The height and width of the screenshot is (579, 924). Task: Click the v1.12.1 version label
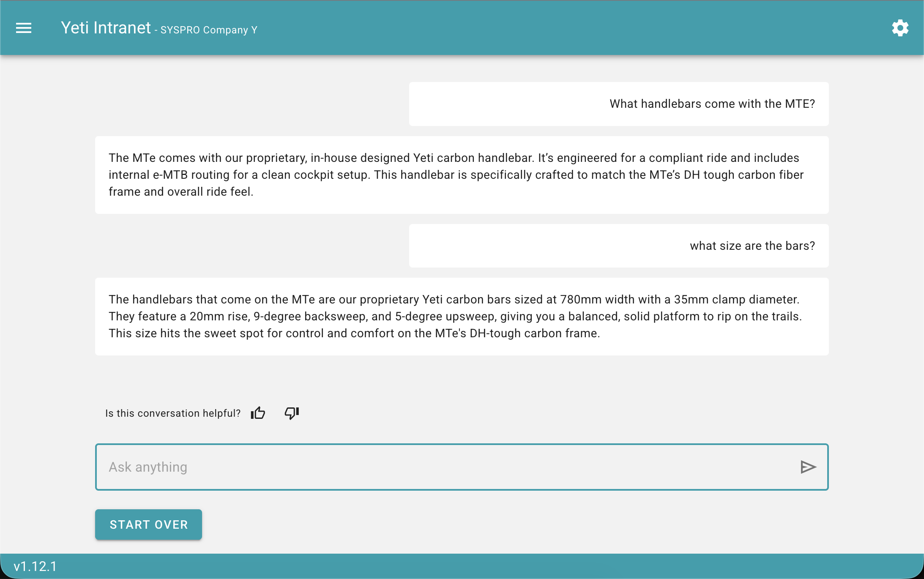coord(35,566)
